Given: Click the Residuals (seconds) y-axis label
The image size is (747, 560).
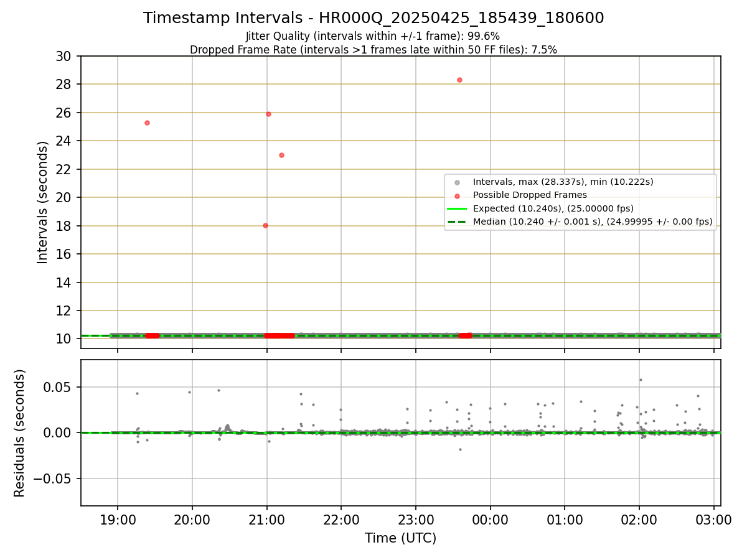Looking at the screenshot, I should (x=20, y=433).
